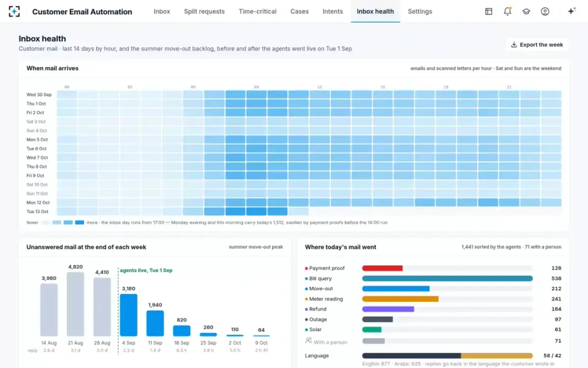
Task: Click the summer move-out peak caption
Action: click(x=256, y=247)
